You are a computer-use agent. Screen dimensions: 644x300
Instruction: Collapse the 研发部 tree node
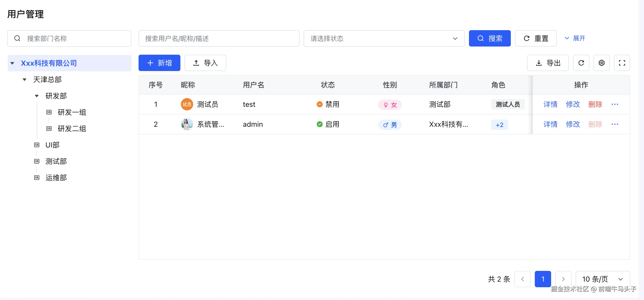37,96
